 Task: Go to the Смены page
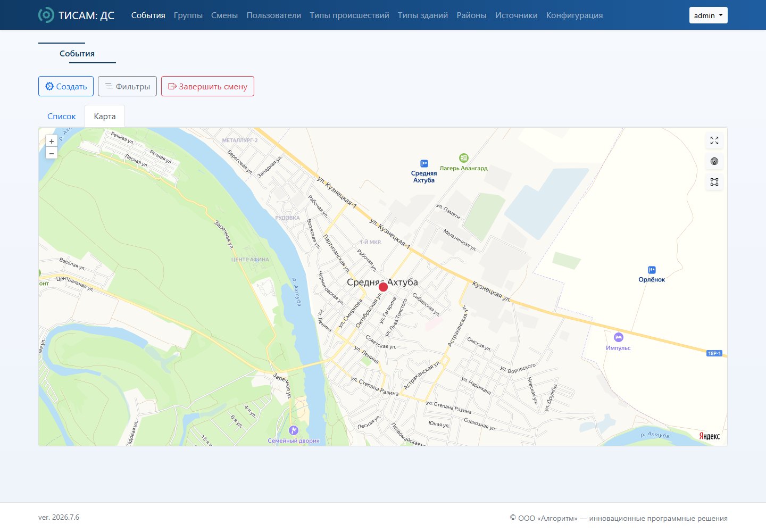click(x=224, y=15)
